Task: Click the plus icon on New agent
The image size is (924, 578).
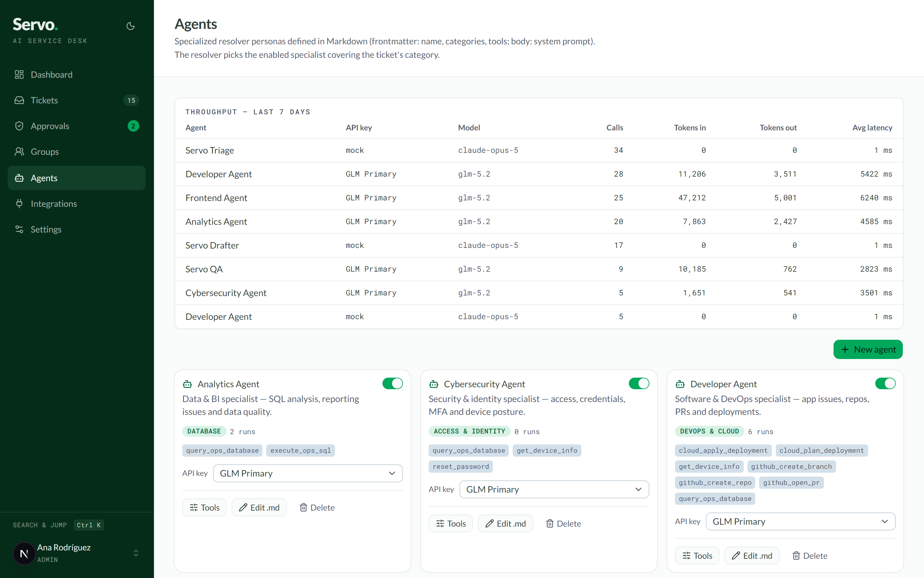Action: tap(845, 349)
